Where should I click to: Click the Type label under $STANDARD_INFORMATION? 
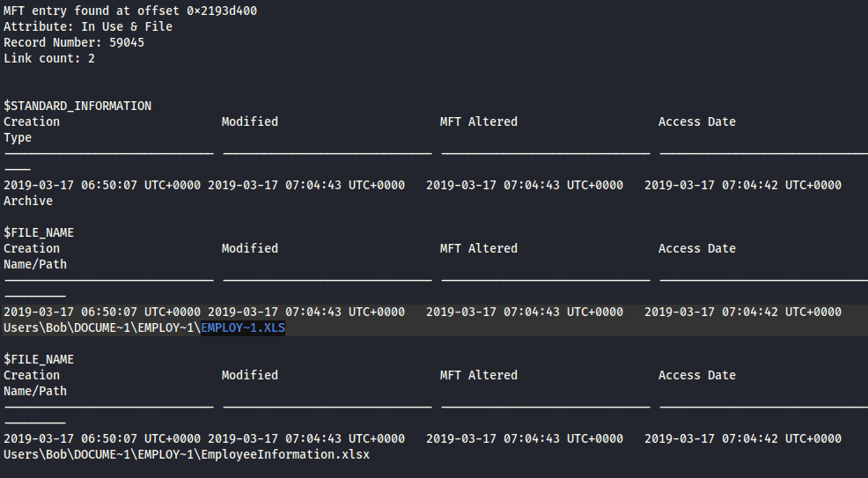click(18, 137)
